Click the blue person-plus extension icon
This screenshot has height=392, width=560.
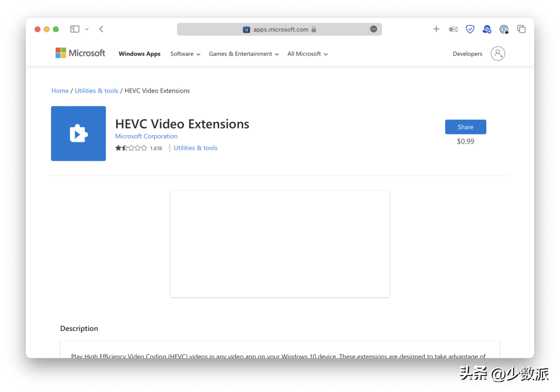click(487, 29)
